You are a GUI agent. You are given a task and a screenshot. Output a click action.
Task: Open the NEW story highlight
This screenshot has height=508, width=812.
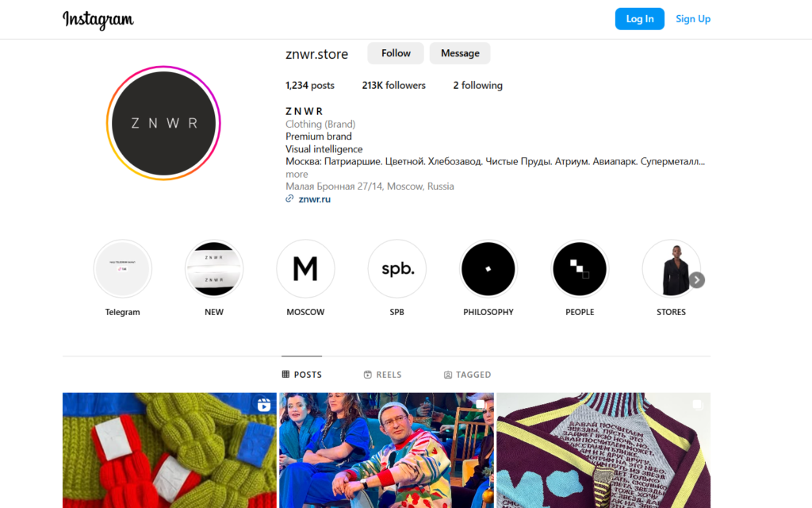(214, 268)
